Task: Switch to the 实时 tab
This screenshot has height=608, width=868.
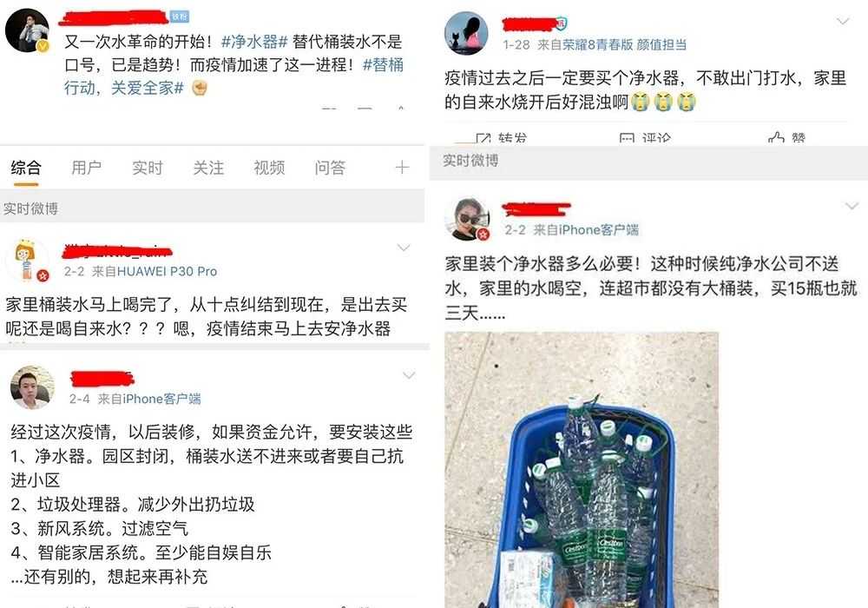Action: (148, 168)
